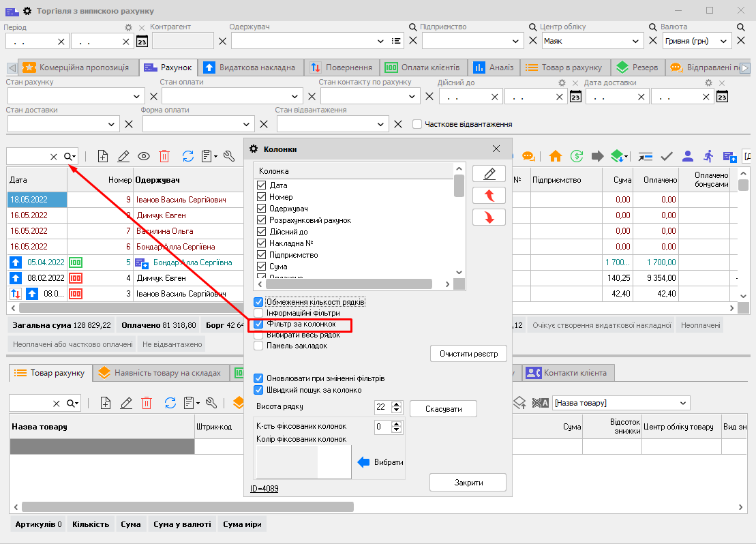Check the 'Часткове відвантаження' checkbox
Image resolution: width=756 pixels, height=544 pixels.
coord(417,124)
